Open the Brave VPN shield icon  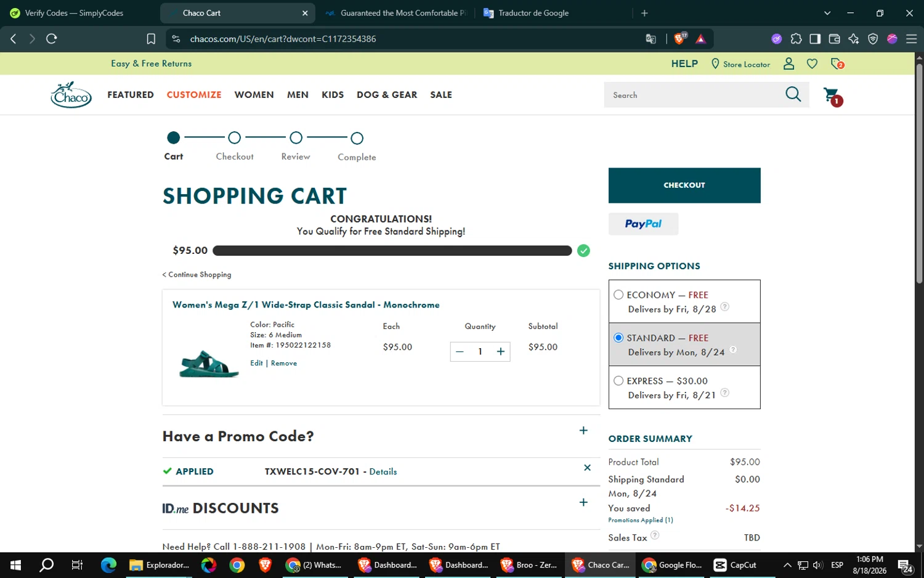pos(873,39)
